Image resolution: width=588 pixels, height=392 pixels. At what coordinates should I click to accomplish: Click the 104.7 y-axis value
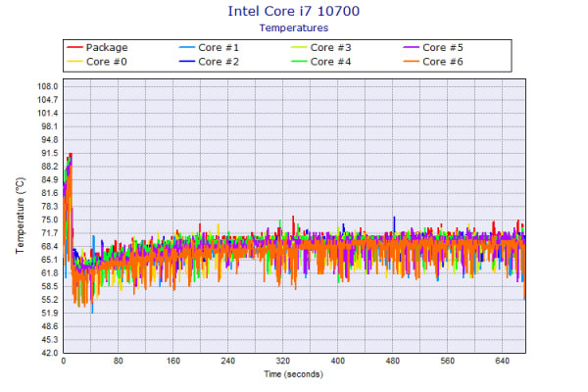pyautogui.click(x=48, y=100)
